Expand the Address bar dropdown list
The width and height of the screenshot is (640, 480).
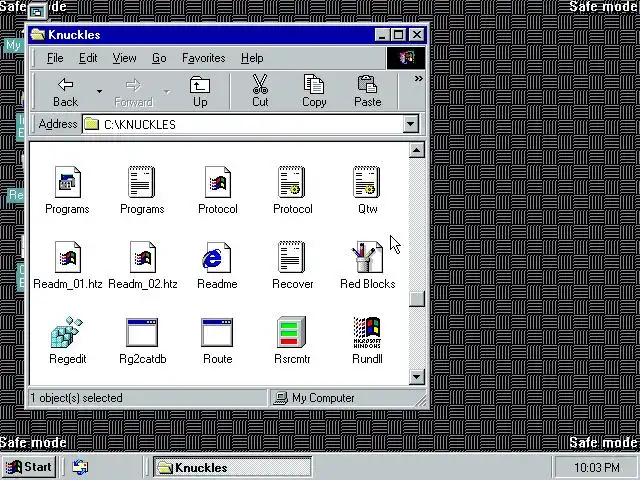pos(411,124)
